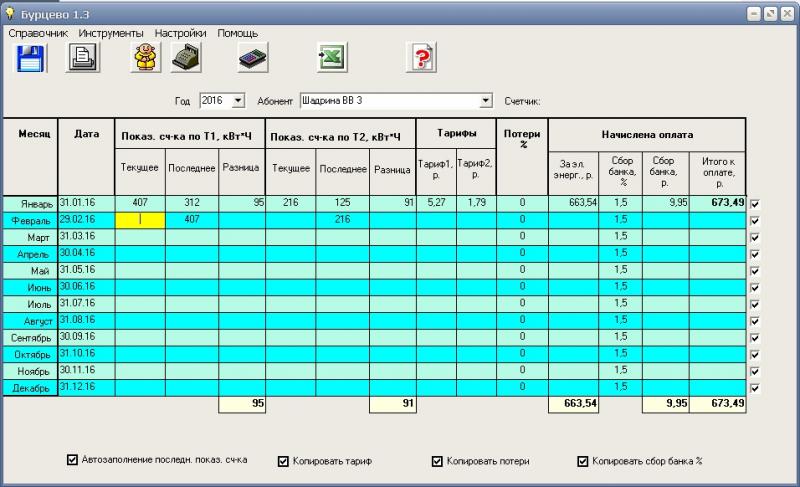800x487 pixels.
Task: Toggle the checkbox in the Апрель row
Action: point(755,254)
